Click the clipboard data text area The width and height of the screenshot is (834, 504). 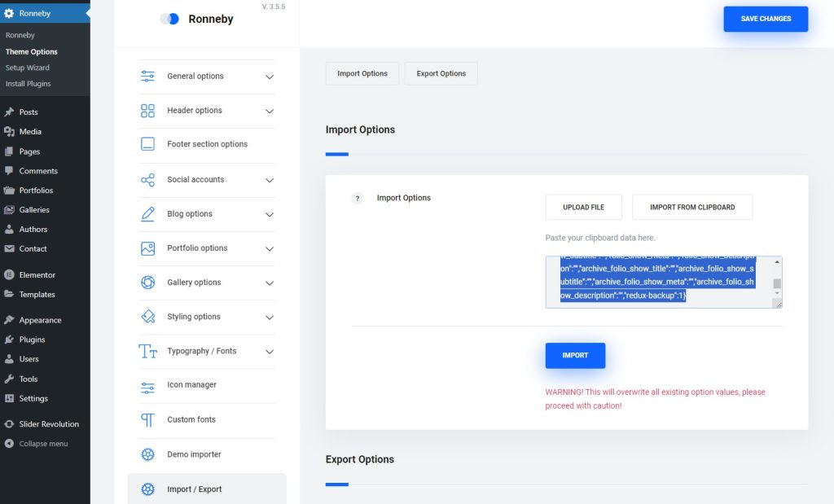(662, 282)
